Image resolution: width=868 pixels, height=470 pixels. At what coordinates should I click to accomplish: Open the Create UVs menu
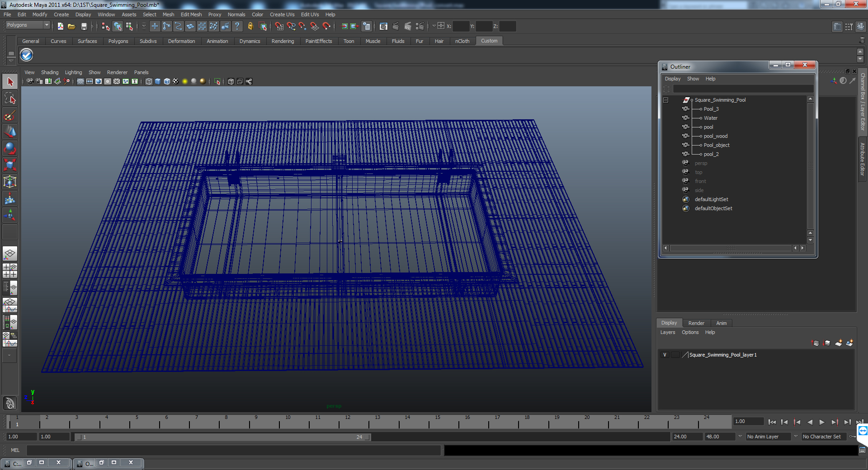pos(282,14)
